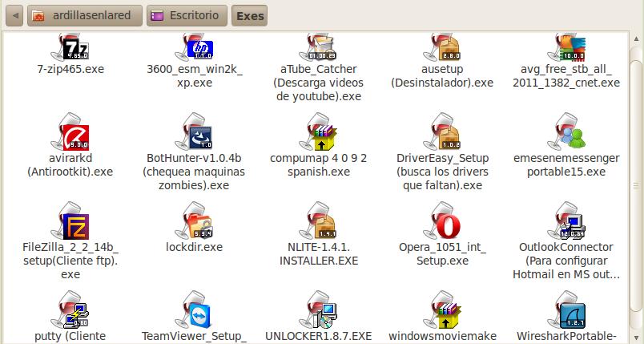Click the NLITE-1.4.1.INSTALLER.EXE file name
The image size is (644, 344).
[318, 254]
